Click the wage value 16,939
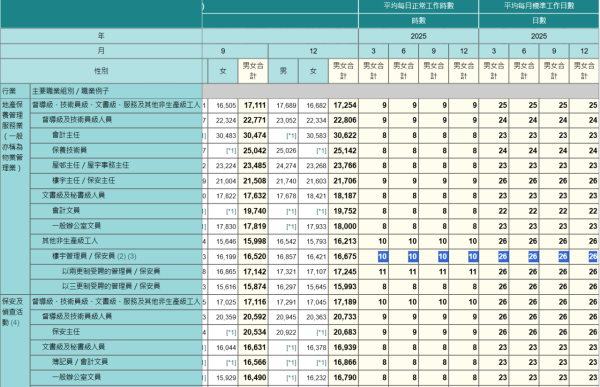600x387 pixels. point(345,347)
